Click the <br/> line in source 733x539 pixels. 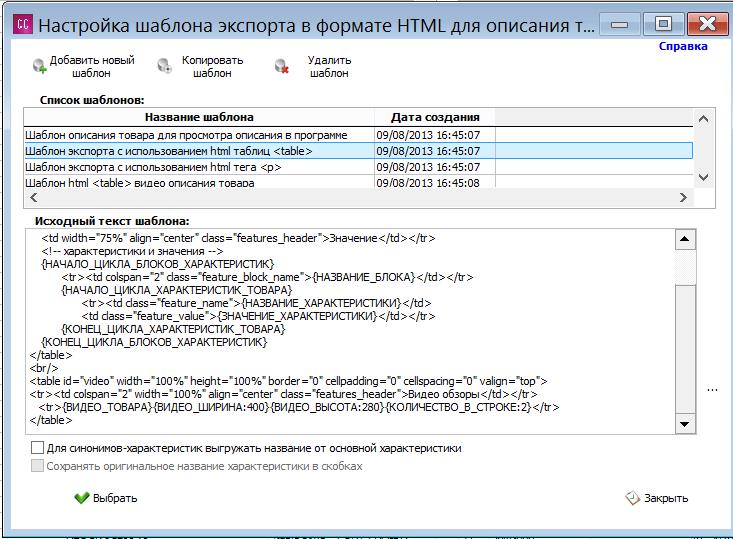point(44,368)
